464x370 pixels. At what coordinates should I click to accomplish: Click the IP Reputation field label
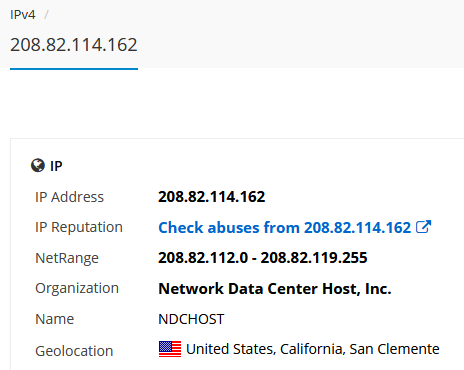click(x=79, y=228)
